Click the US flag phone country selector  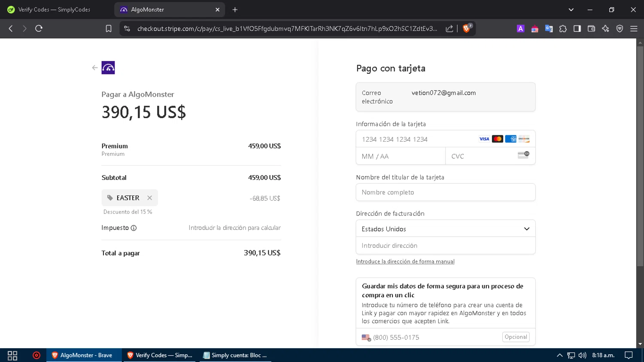click(x=366, y=338)
